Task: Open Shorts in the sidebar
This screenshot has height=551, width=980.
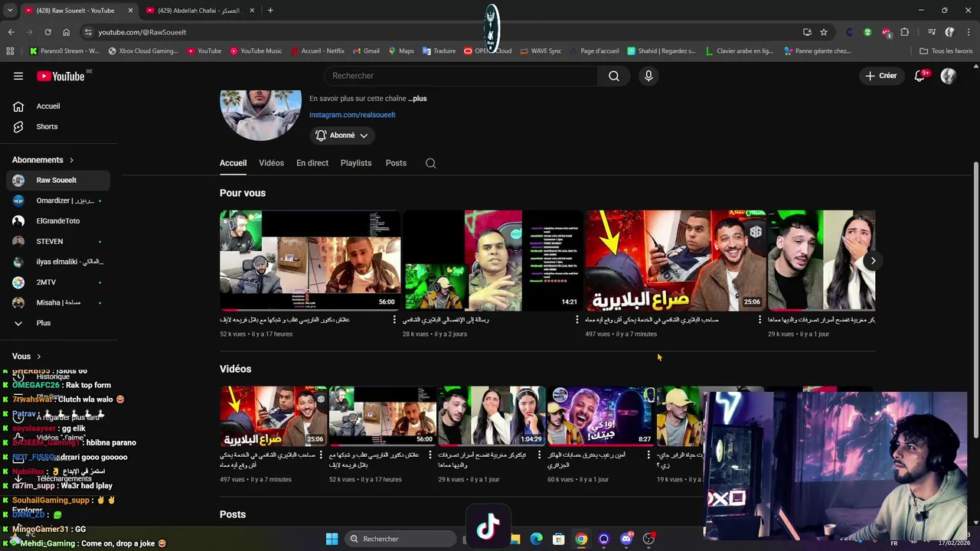Action: click(x=58, y=126)
